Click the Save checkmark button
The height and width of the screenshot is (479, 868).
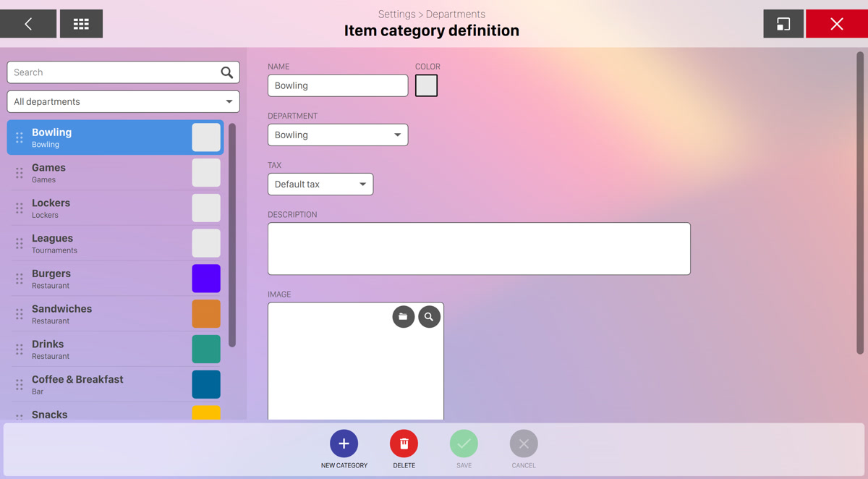(464, 444)
